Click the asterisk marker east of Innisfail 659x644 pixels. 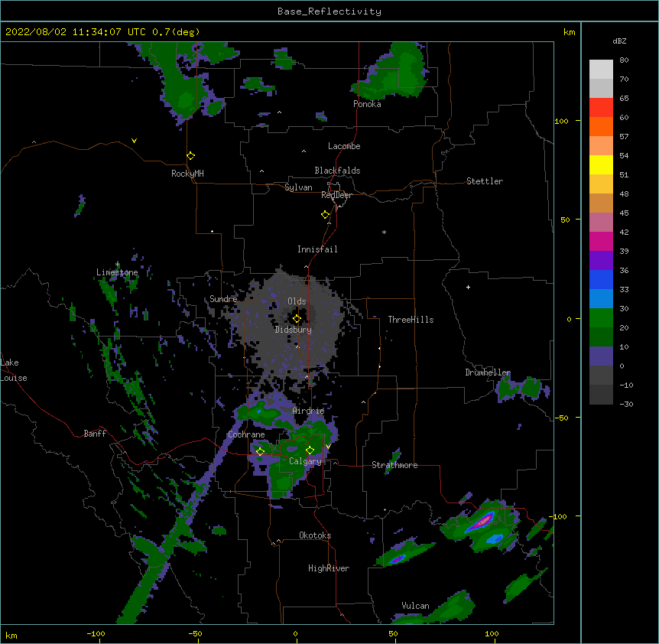(384, 232)
